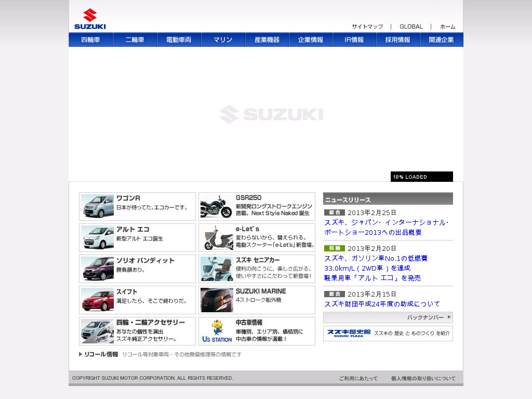Click the 総合 tag dated 2013年2月15日
The width and height of the screenshot is (532, 399).
[x=335, y=294]
